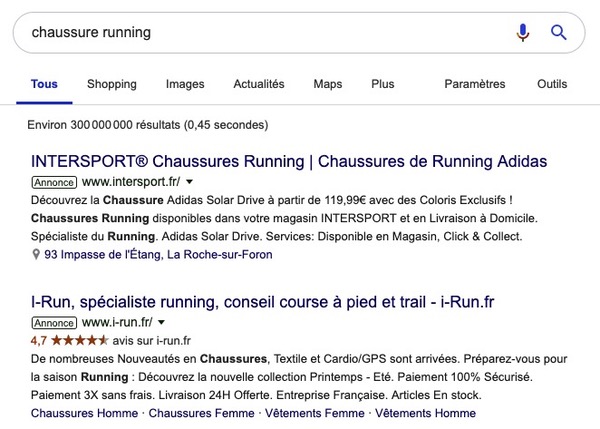Click the line starting 'De nombreuses Nouveautés en Chaussures'
600x429 pixels.
(x=299, y=359)
